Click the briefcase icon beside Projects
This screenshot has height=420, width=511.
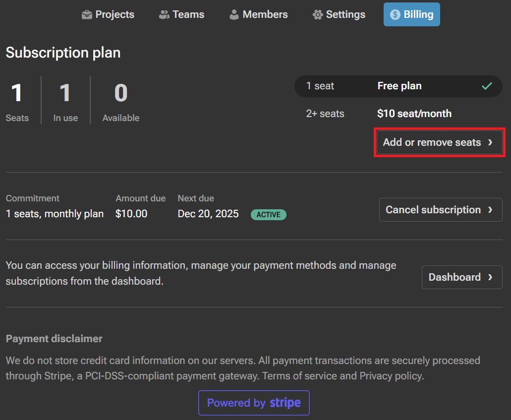pyautogui.click(x=87, y=15)
